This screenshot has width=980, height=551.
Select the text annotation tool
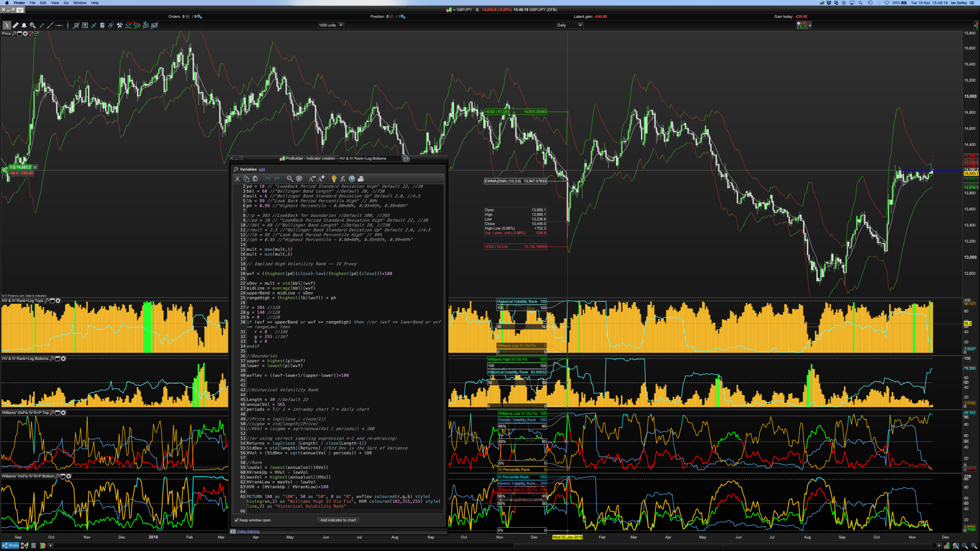85,25
